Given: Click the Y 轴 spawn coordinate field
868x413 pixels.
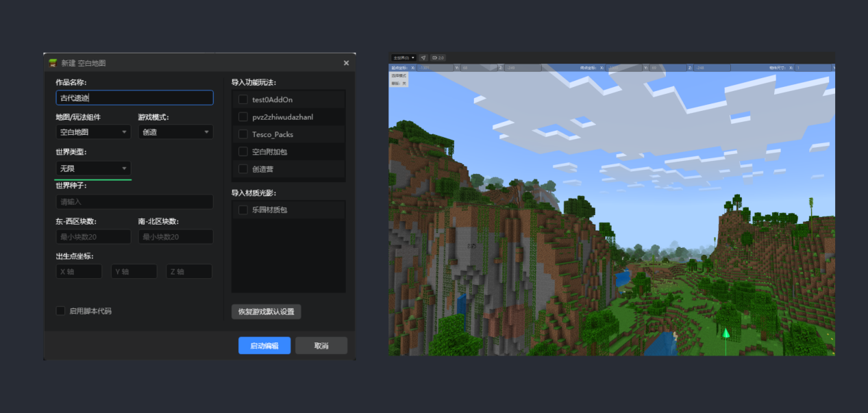Looking at the screenshot, I should [134, 272].
